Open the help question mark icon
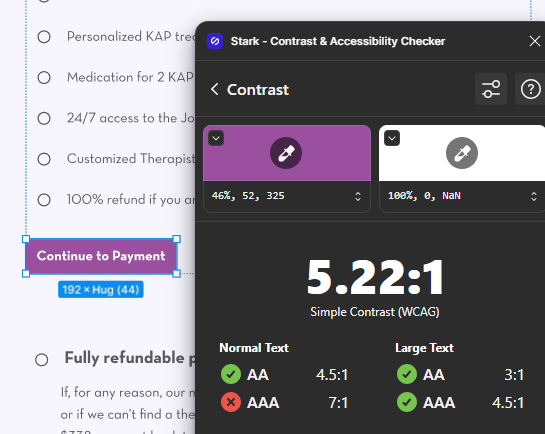Image resolution: width=545 pixels, height=434 pixels. tap(530, 89)
